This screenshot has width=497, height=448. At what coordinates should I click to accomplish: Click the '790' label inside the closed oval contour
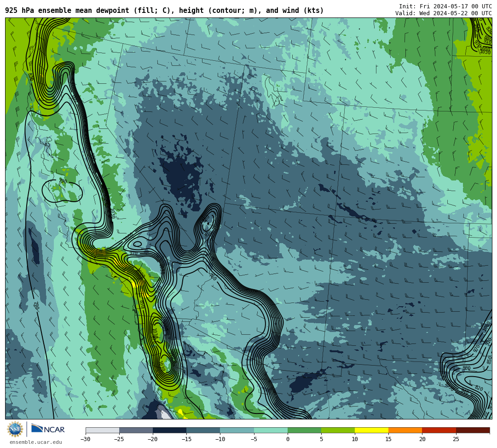coord(63,181)
